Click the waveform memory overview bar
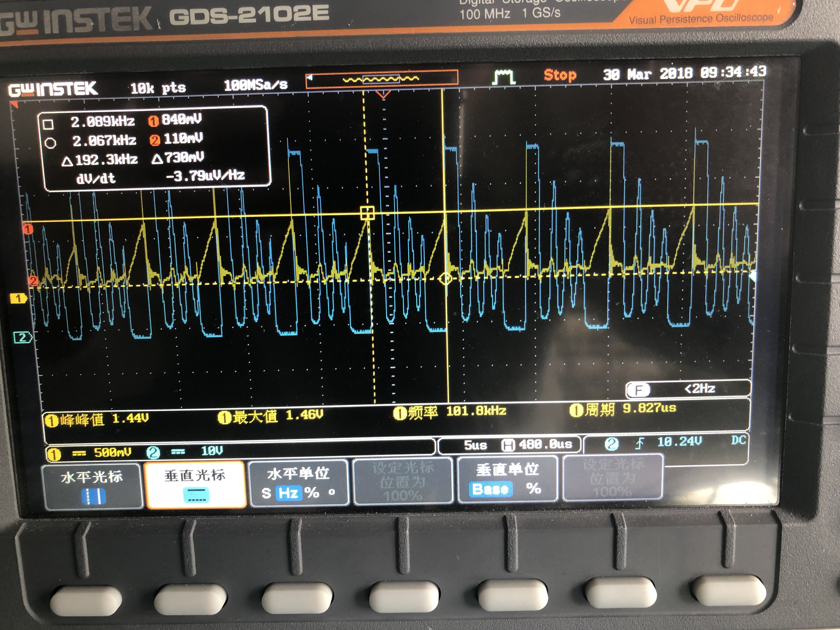Viewport: 840px width, 630px height. pyautogui.click(x=382, y=79)
